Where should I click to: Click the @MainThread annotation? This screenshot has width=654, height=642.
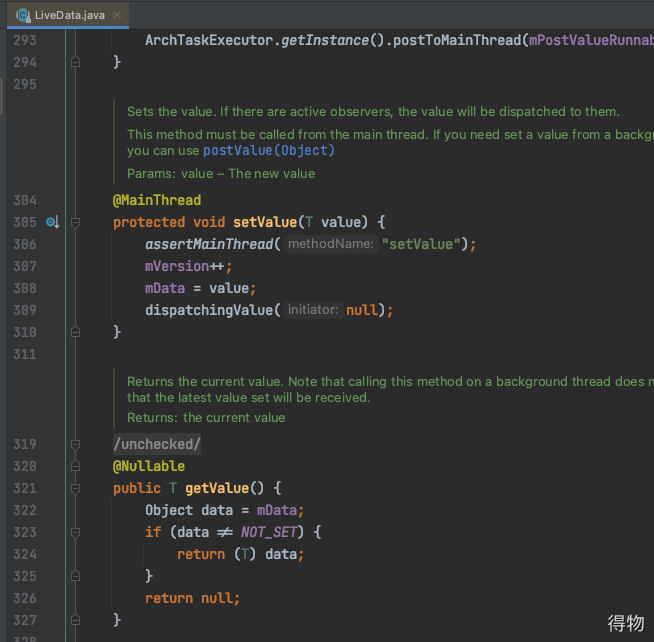[156, 200]
